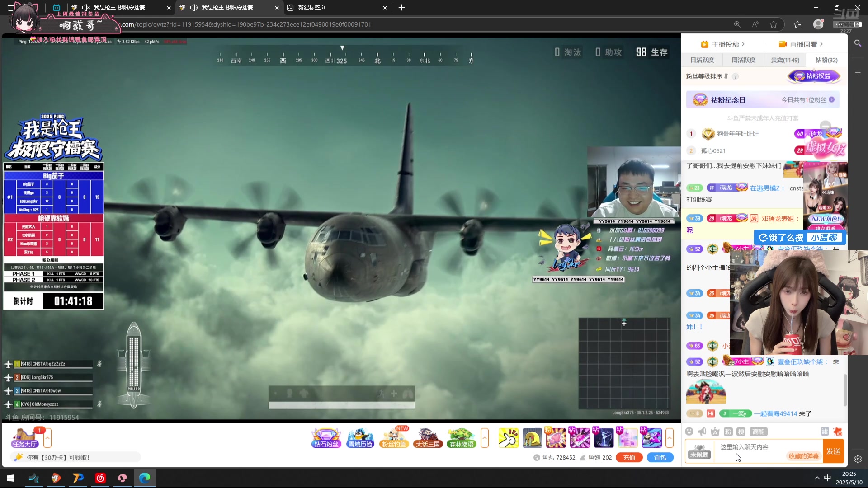Toggle the 未佩戴 fan badge selector
Viewport: 868px width, 488px height.
click(x=699, y=451)
